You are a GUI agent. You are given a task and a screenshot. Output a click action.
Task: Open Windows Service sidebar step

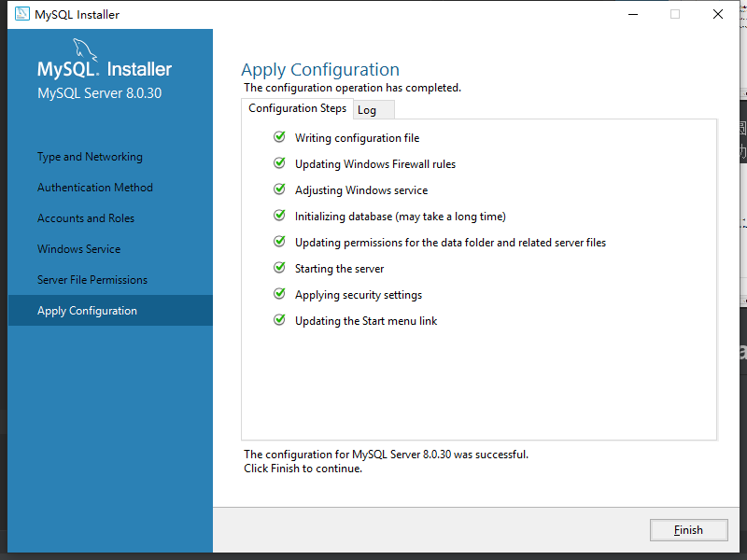click(x=79, y=249)
